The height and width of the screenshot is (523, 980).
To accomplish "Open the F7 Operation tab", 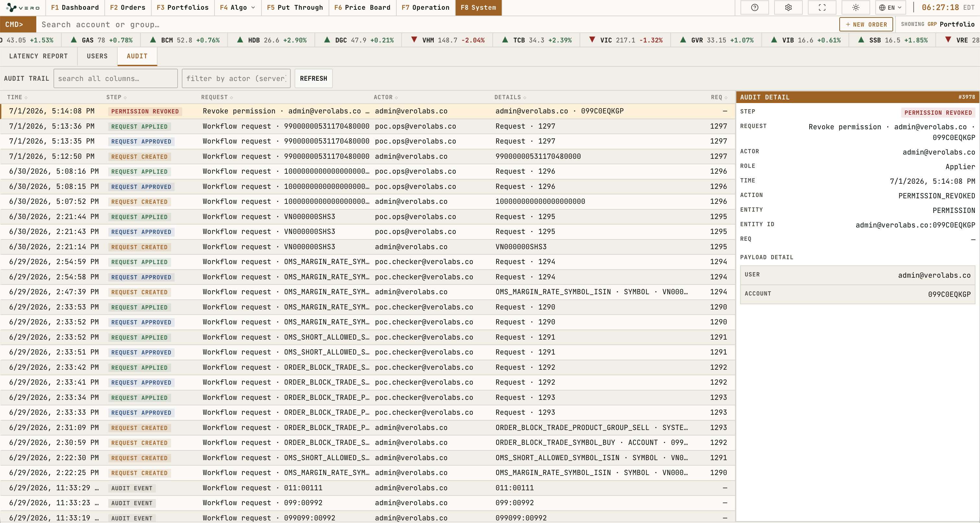I will 425,7.
